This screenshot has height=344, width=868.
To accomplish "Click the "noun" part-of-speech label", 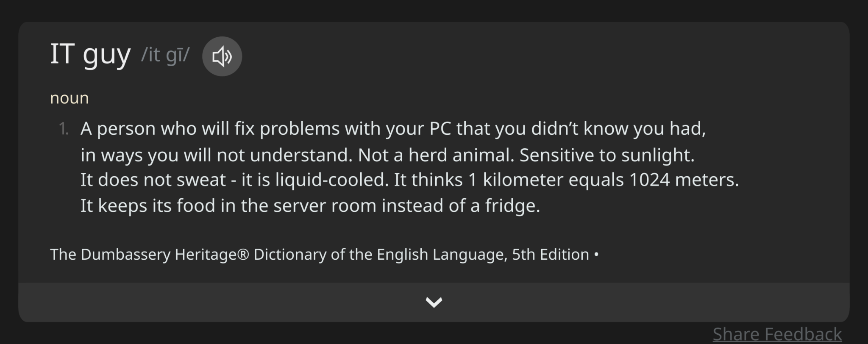I will (x=70, y=98).
